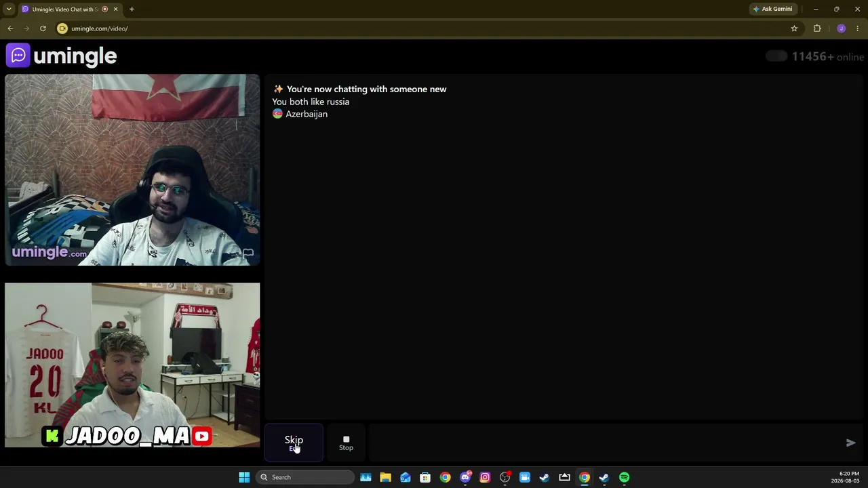Click the Ask Gemini button

click(x=772, y=9)
